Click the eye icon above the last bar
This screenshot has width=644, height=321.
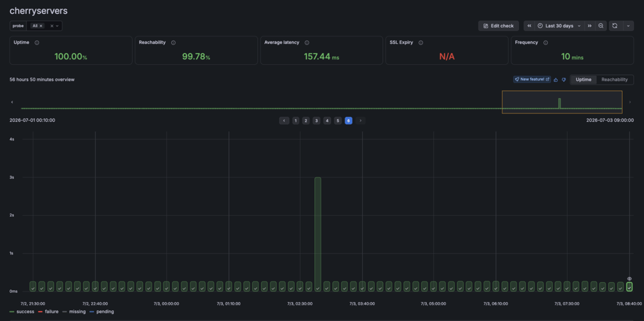click(629, 279)
